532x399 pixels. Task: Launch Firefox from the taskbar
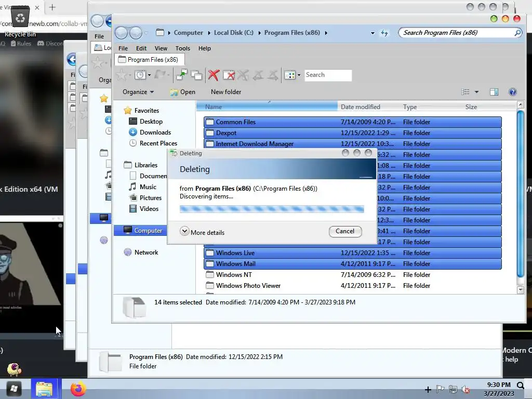78,389
